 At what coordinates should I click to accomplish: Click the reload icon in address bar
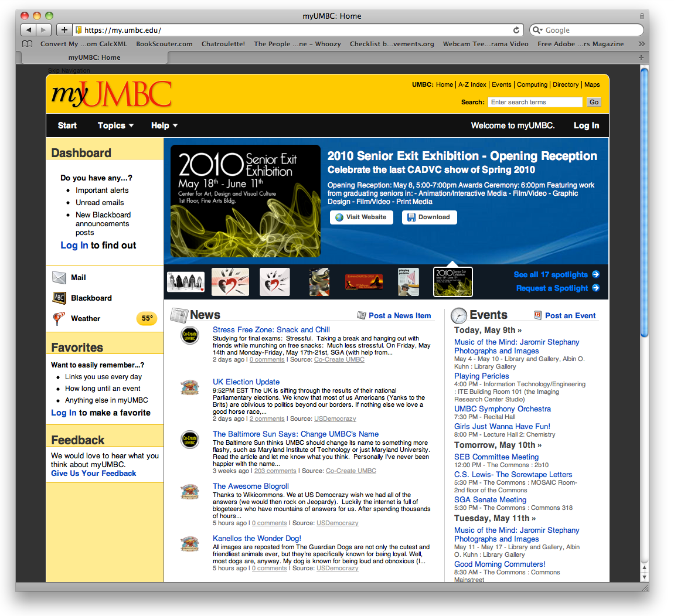(x=516, y=30)
